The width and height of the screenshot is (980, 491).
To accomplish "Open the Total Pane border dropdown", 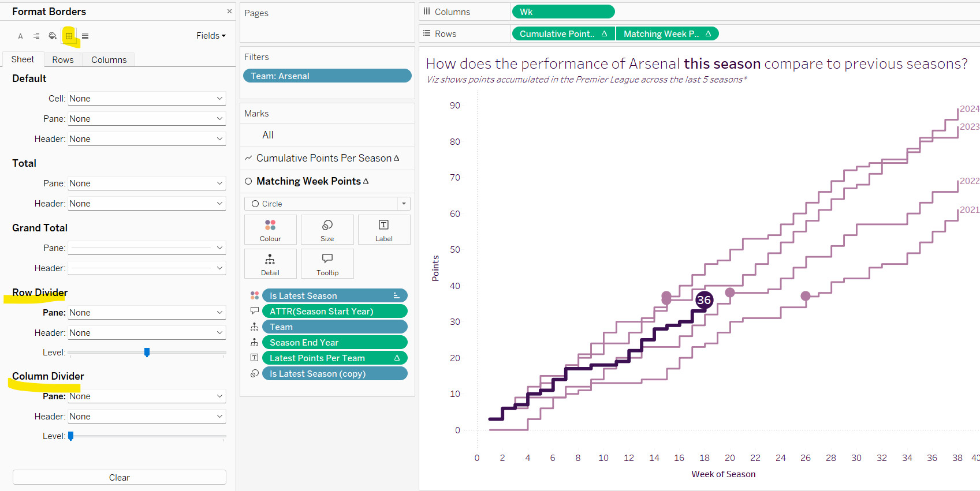I will (147, 183).
